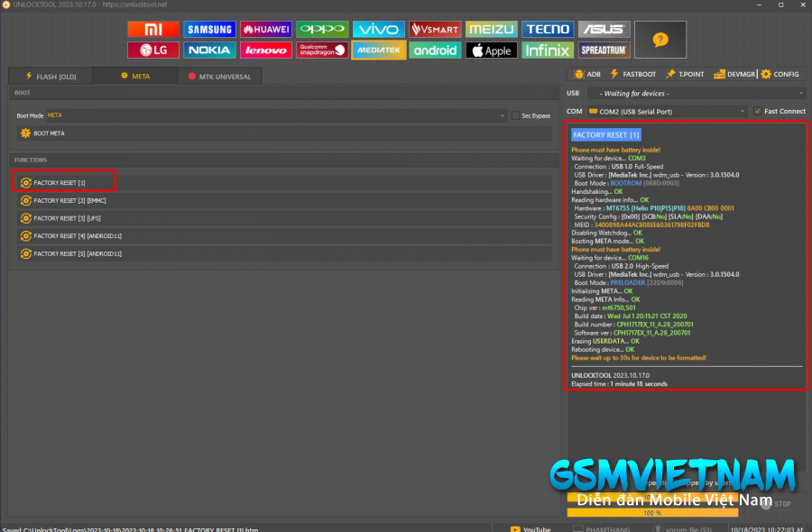Open the Apple brand section
Image resolution: width=812 pixels, height=532 pixels.
click(492, 50)
